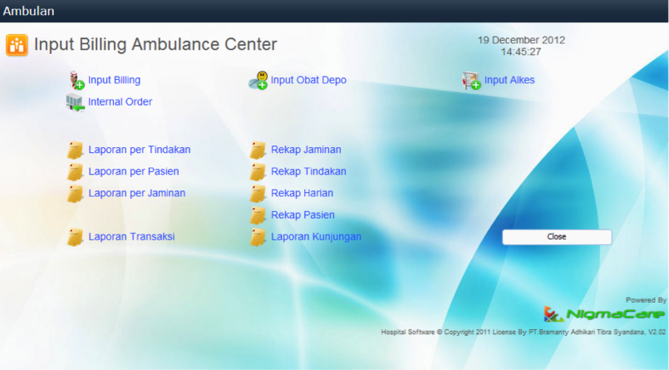Open the Laporan per Pasien report

tap(134, 172)
